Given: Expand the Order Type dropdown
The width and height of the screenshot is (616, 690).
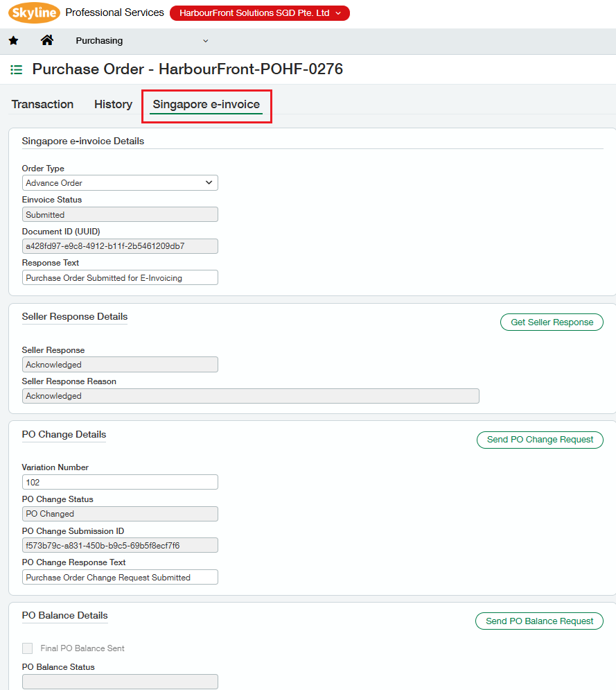Looking at the screenshot, I should click(x=120, y=183).
